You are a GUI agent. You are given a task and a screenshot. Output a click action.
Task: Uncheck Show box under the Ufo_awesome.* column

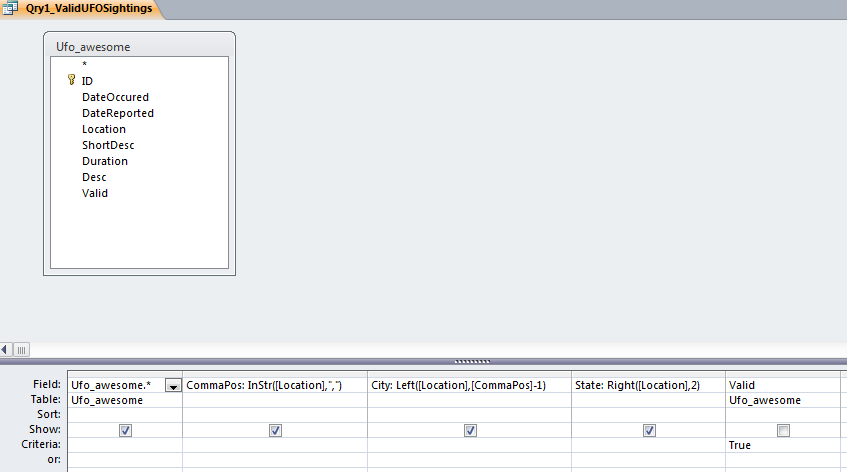(125, 430)
